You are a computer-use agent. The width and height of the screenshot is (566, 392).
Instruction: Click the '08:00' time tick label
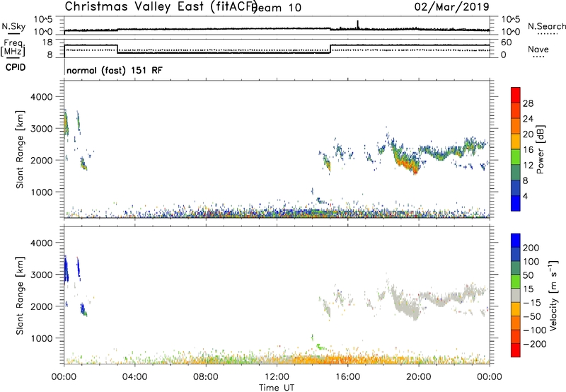coord(206,377)
